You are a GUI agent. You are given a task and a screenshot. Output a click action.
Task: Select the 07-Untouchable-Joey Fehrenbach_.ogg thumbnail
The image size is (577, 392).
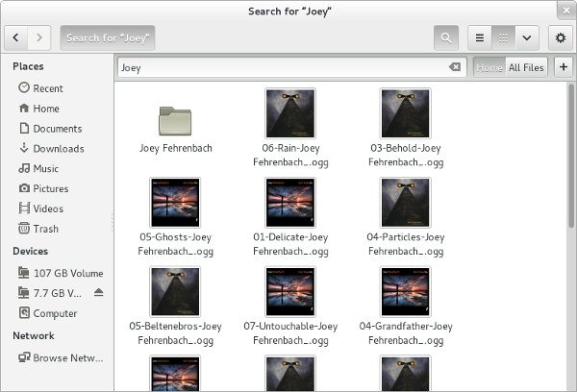[290, 292]
